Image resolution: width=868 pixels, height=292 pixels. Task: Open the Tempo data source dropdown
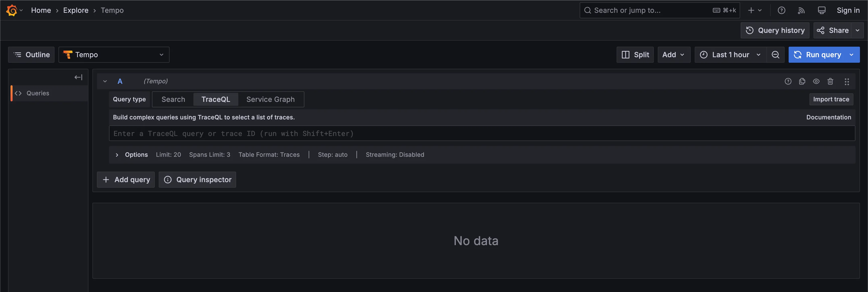[x=114, y=54]
